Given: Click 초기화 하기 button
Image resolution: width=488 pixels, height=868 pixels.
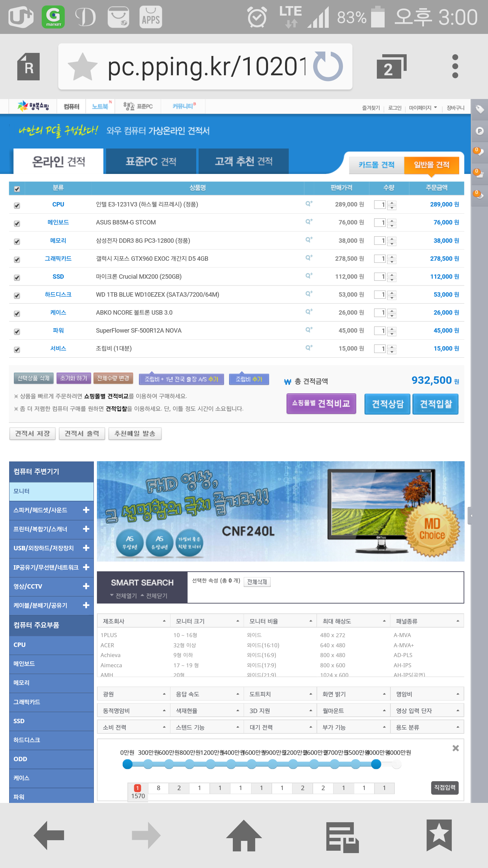Looking at the screenshot, I should tap(74, 378).
